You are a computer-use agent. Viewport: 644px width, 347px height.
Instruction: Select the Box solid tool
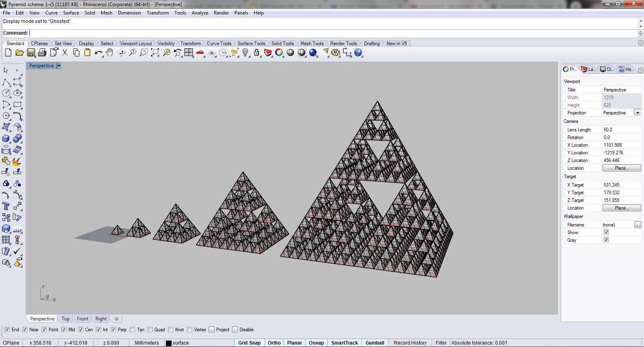tap(6, 139)
